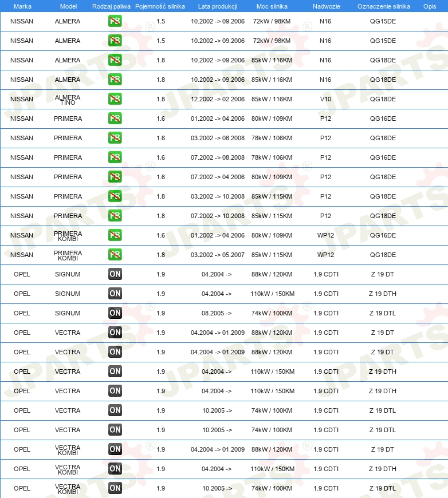Select the Z 19 DTL engine cell for SIGNUM

coord(383,313)
